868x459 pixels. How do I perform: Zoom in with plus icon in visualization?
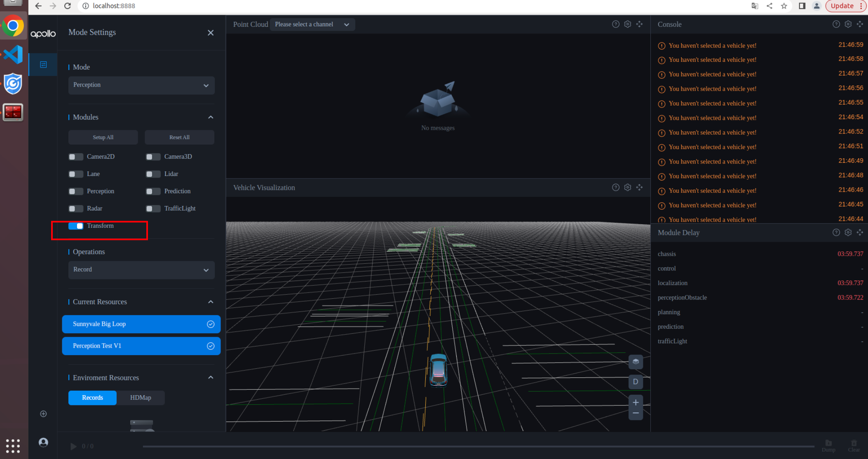pos(636,402)
